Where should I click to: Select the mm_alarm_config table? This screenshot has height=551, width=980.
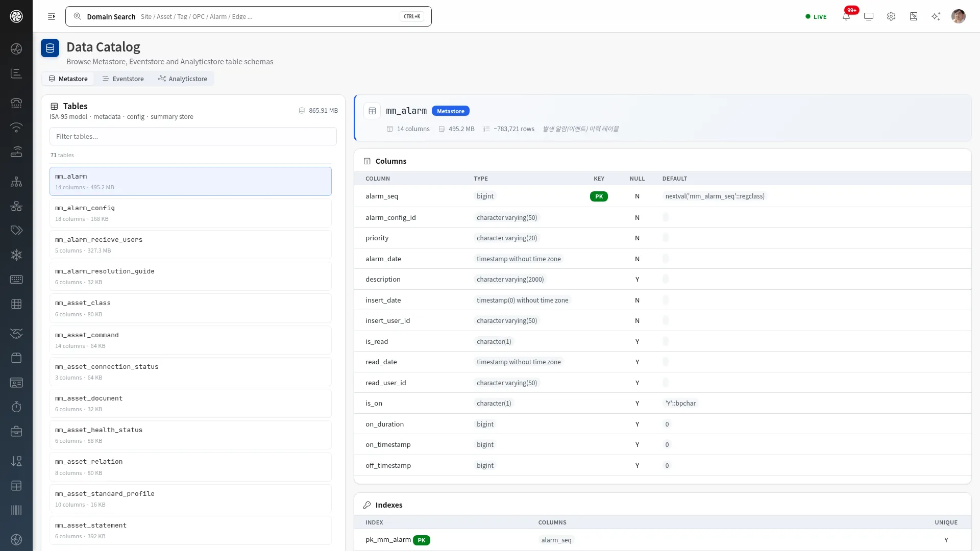(x=190, y=213)
